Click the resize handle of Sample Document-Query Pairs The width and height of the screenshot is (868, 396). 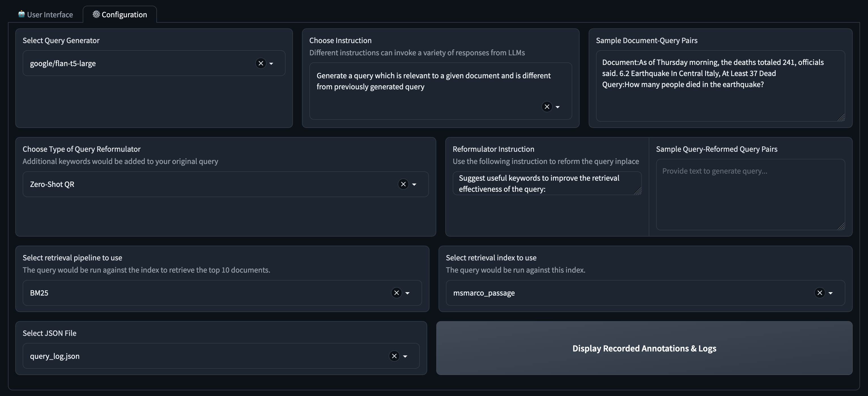tap(841, 117)
